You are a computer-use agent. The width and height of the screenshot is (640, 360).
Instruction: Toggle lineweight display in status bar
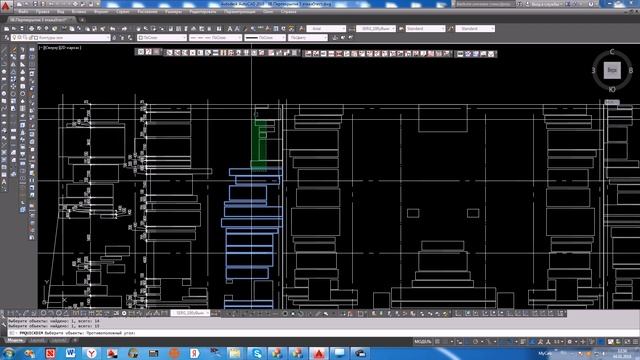pos(523,341)
